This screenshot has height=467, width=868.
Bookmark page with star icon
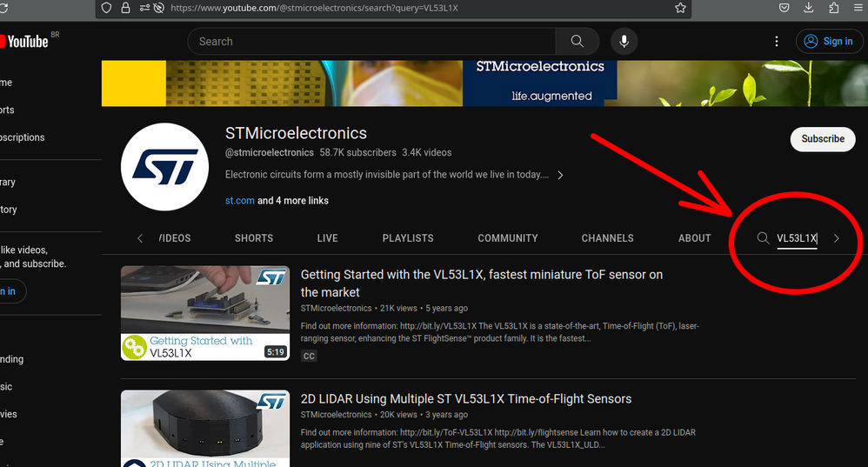point(680,8)
